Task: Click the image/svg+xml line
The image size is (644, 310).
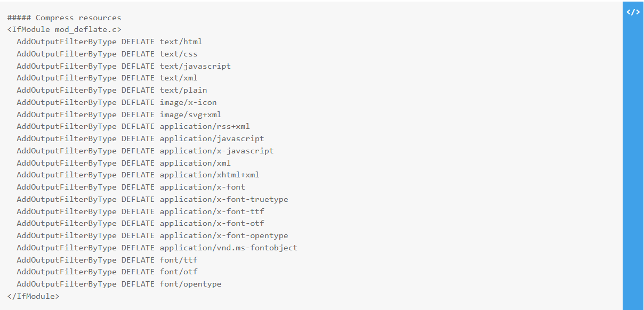Action: pyautogui.click(x=119, y=115)
